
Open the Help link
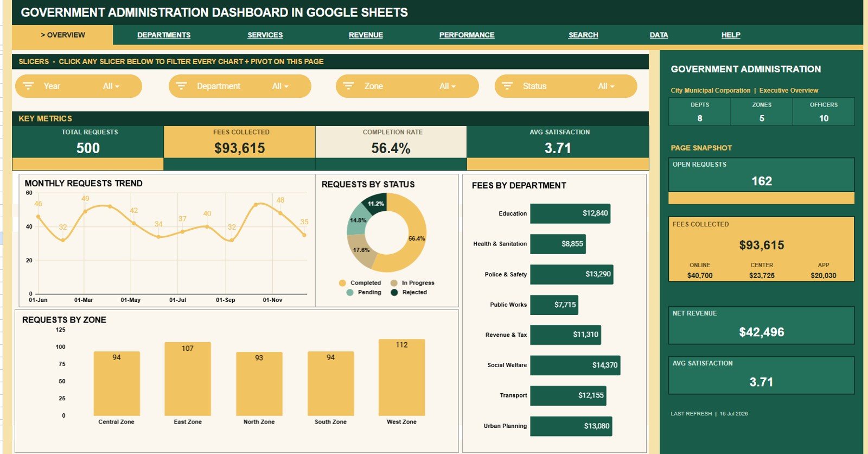pyautogui.click(x=731, y=35)
